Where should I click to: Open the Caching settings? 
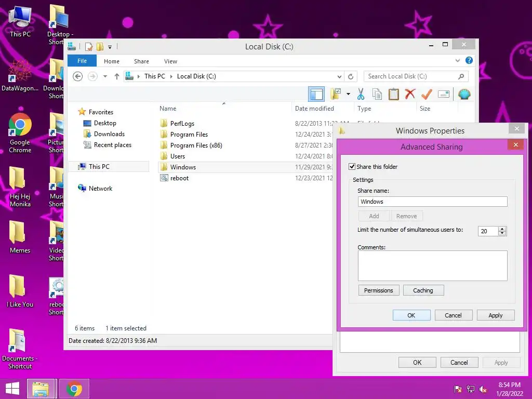coord(423,290)
